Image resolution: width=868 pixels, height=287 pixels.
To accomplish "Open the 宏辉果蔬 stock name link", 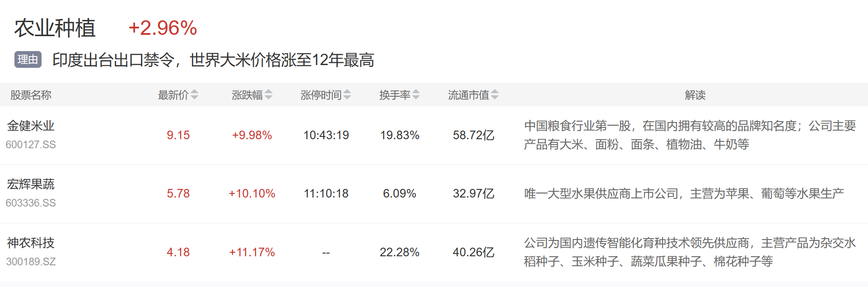I will click(31, 184).
